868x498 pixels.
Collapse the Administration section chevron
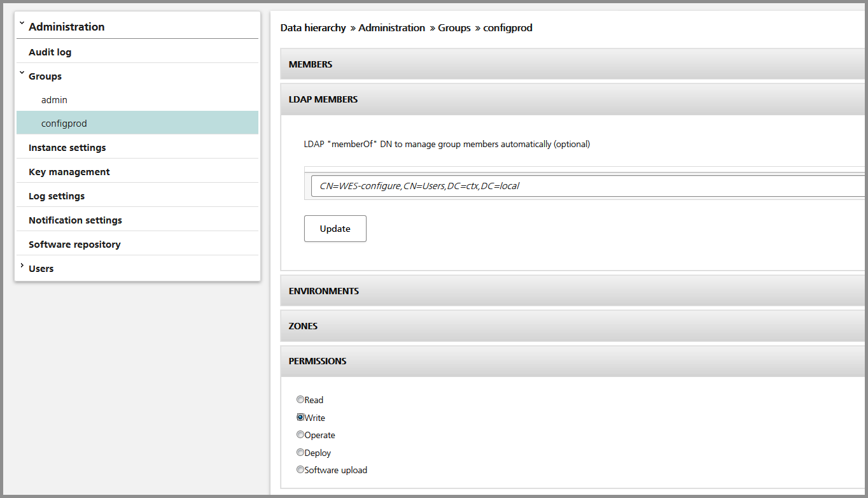click(x=21, y=24)
